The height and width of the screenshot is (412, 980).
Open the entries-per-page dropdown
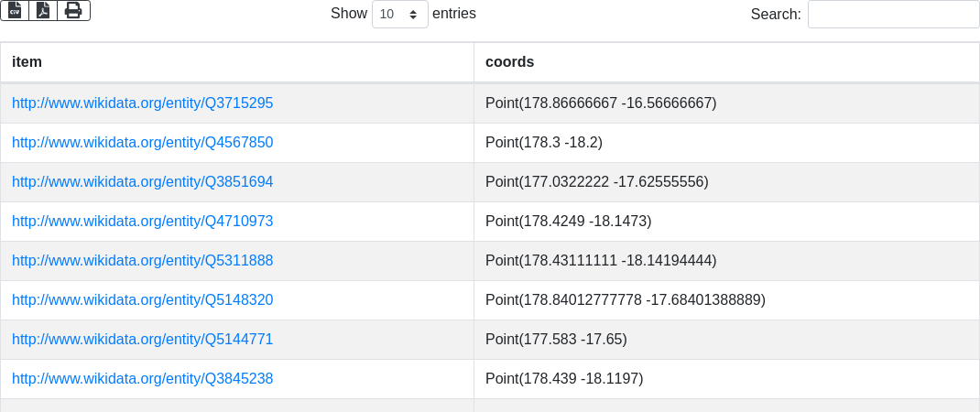click(399, 15)
